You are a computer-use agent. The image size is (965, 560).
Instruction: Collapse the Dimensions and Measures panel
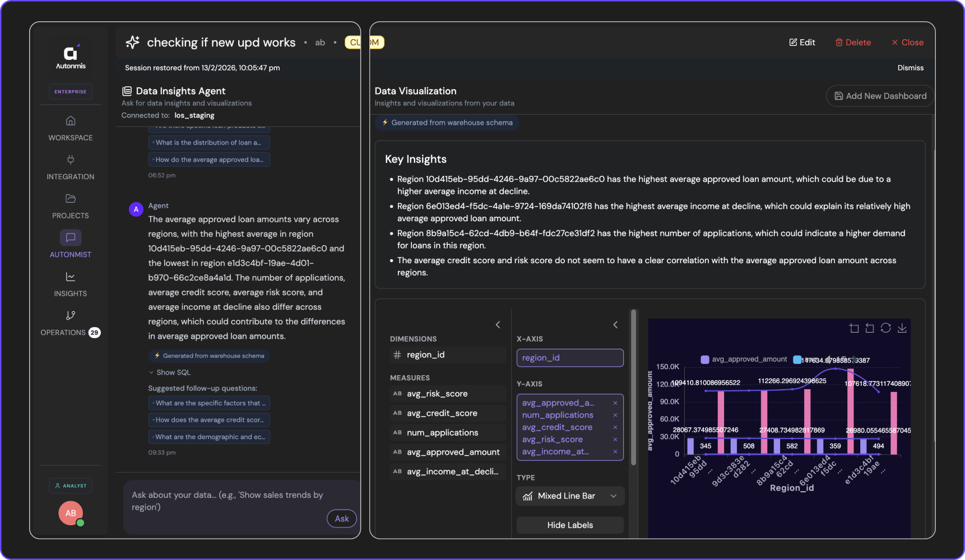click(x=498, y=325)
